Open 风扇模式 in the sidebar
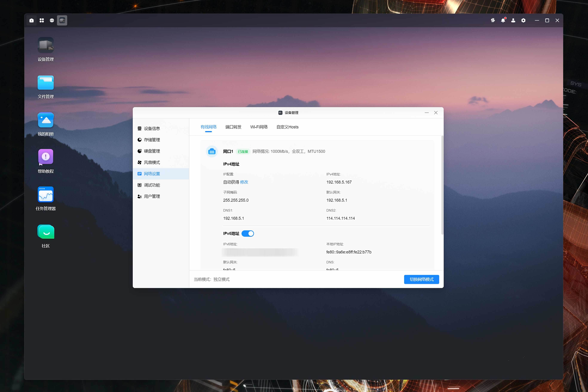Image resolution: width=588 pixels, height=392 pixels. [x=152, y=163]
